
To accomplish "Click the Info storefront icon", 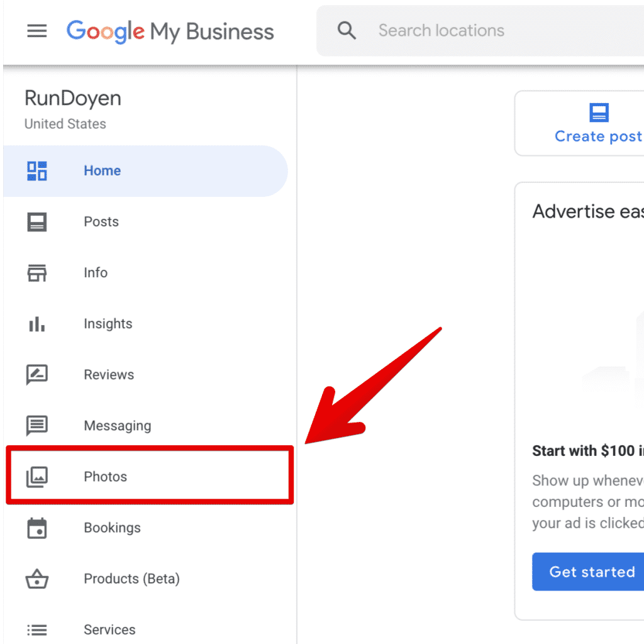I will (37, 272).
